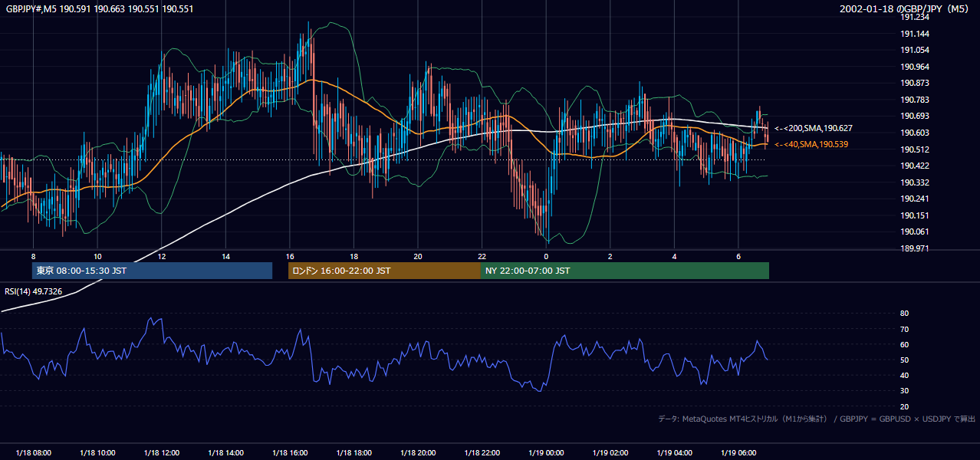Click hour tick '0' on price chart axis
The image size is (980, 460).
pyautogui.click(x=546, y=256)
